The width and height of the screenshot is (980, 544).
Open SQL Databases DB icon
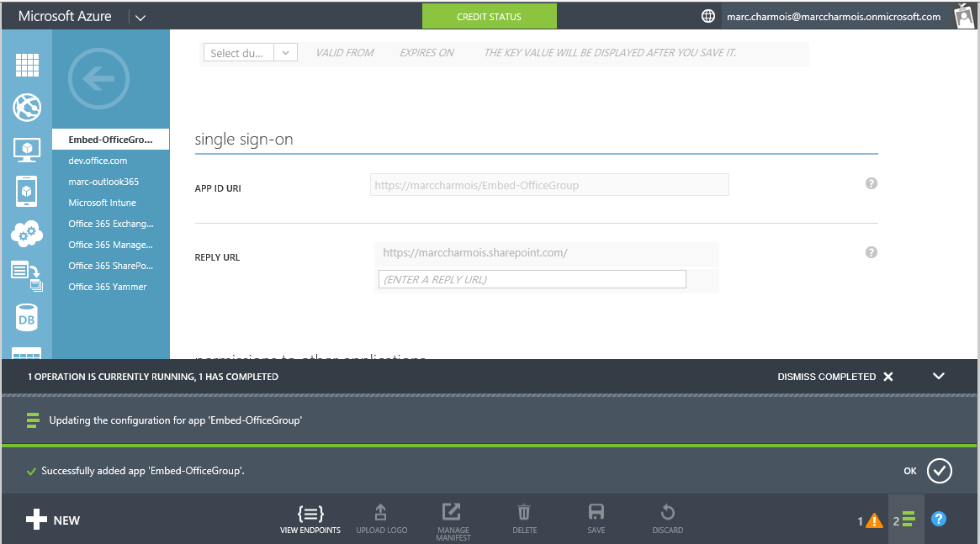click(27, 319)
